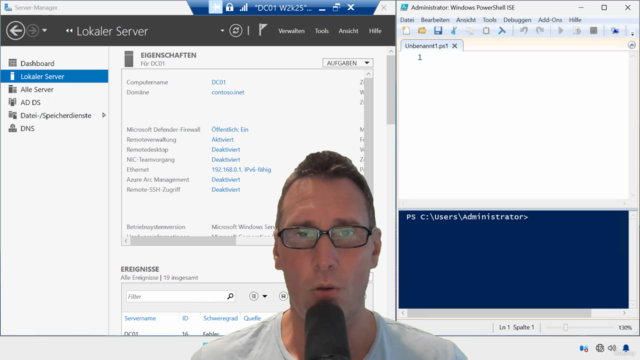The width and height of the screenshot is (640, 360).
Task: Open a new remote PowerShell tab
Action: [x=615, y=31]
